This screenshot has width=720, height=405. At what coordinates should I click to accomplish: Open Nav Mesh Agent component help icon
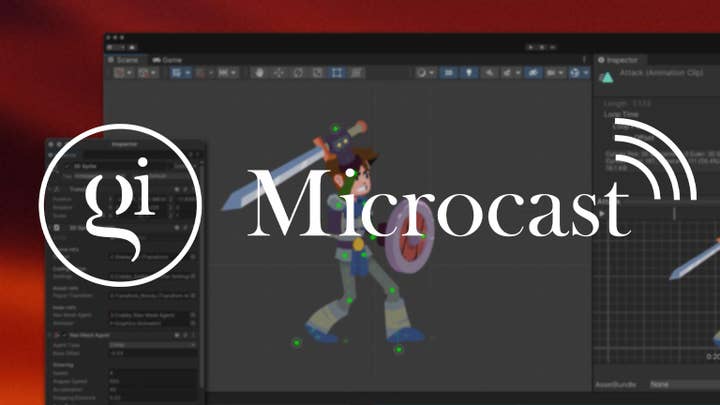coord(177,335)
